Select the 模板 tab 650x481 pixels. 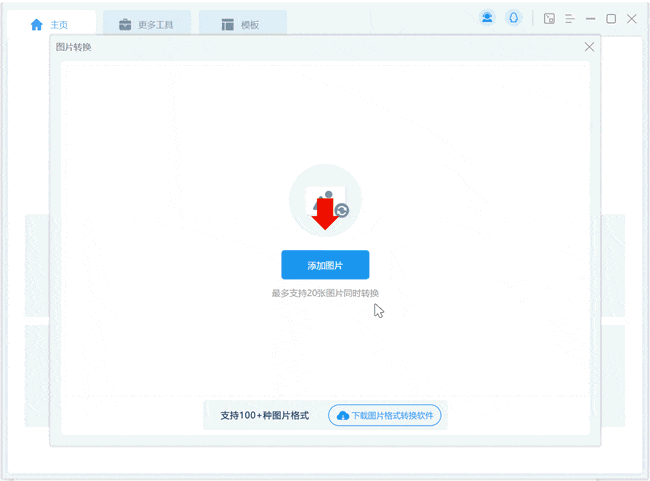pyautogui.click(x=249, y=24)
